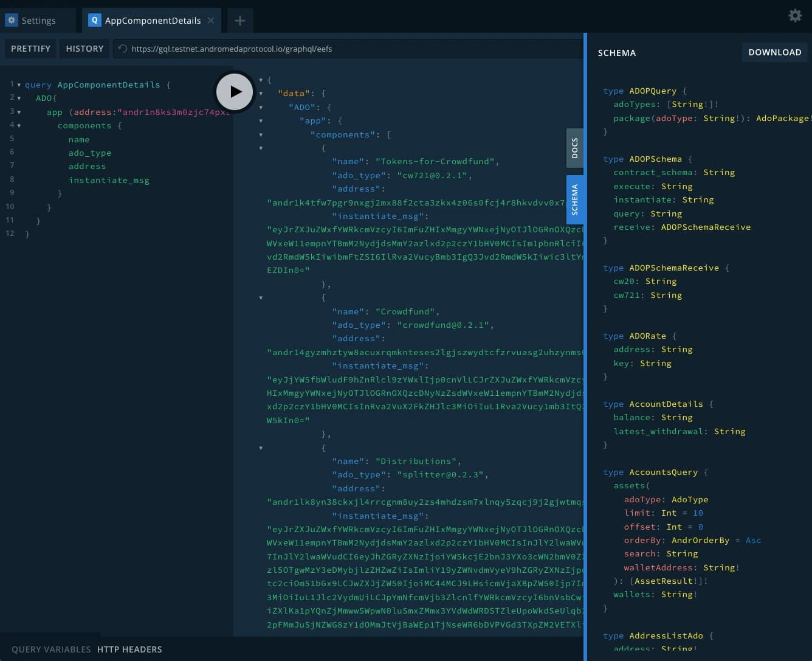Collapse the "data" node in results

[x=261, y=93]
